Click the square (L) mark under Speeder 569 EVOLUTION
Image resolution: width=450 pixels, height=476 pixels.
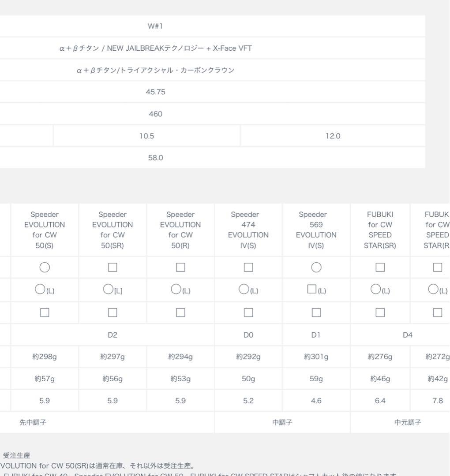(316, 290)
